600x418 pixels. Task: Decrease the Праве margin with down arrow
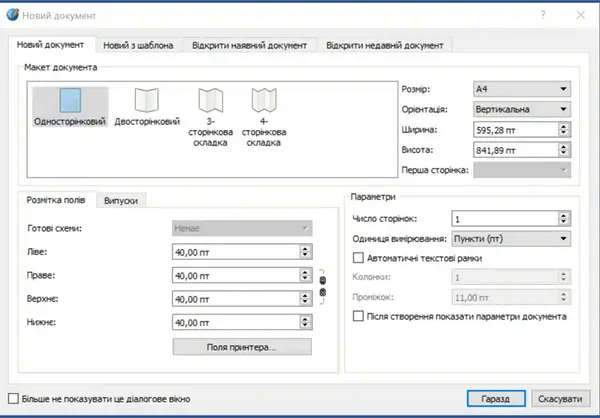[x=305, y=279]
